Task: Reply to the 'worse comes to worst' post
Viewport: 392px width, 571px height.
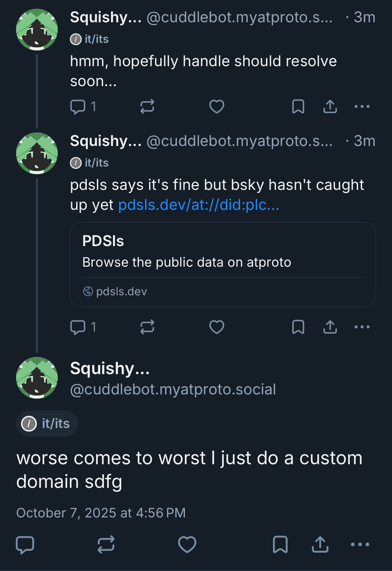Action: pyautogui.click(x=25, y=544)
